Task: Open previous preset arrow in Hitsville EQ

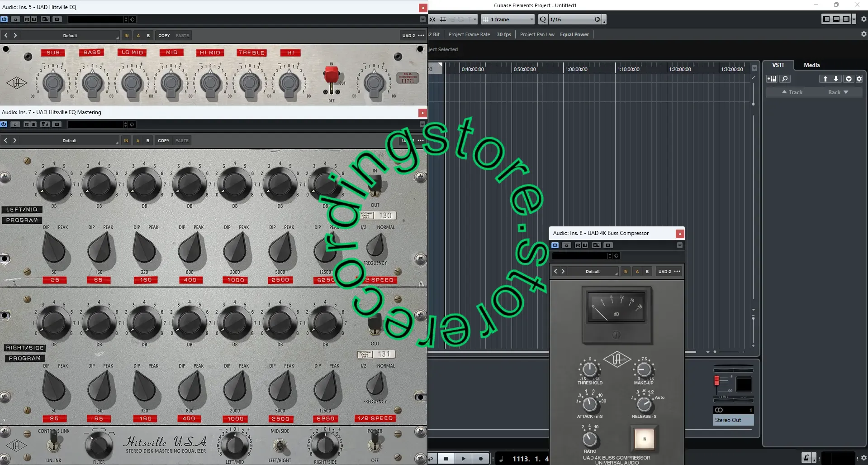Action: (x=6, y=35)
